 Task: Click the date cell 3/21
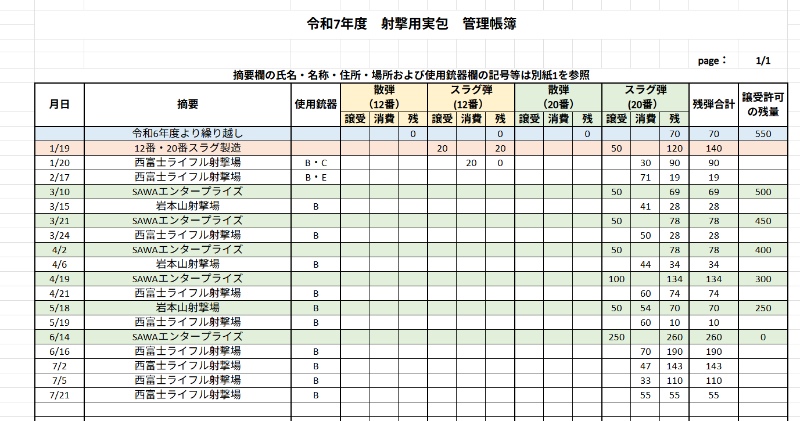pos(60,221)
